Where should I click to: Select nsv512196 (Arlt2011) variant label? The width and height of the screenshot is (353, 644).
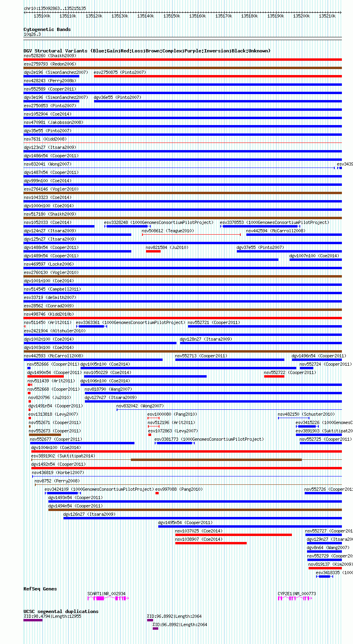pyautogui.click(x=172, y=422)
